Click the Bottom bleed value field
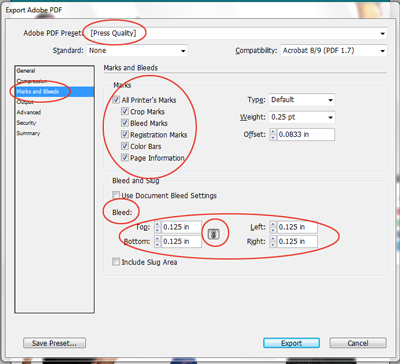Viewport: 400px width, 364px height. coord(182,241)
